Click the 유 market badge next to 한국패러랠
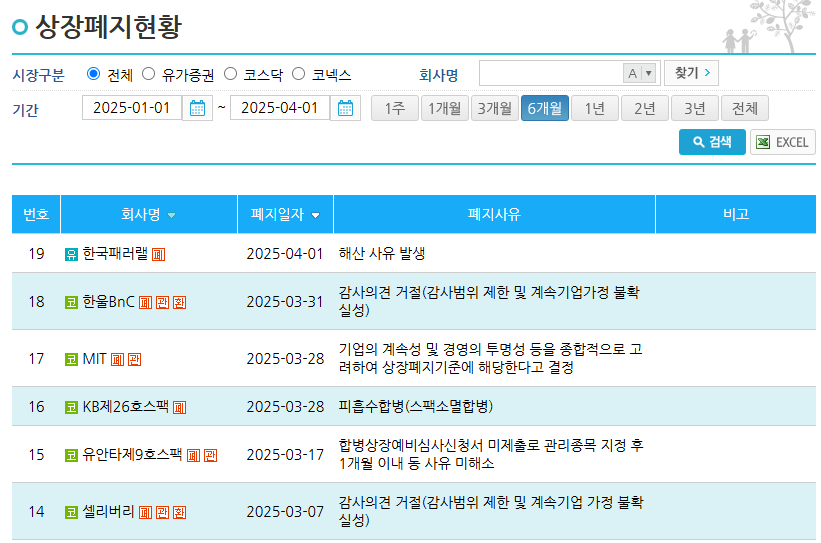The width and height of the screenshot is (821, 543). 71,254
